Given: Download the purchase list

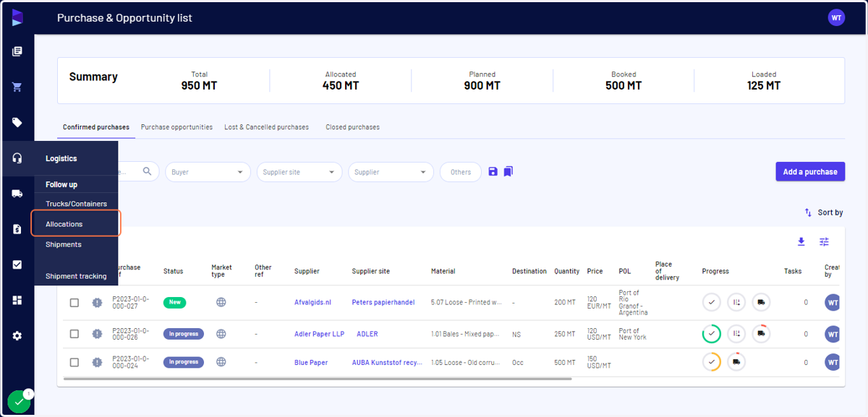Looking at the screenshot, I should [x=801, y=241].
